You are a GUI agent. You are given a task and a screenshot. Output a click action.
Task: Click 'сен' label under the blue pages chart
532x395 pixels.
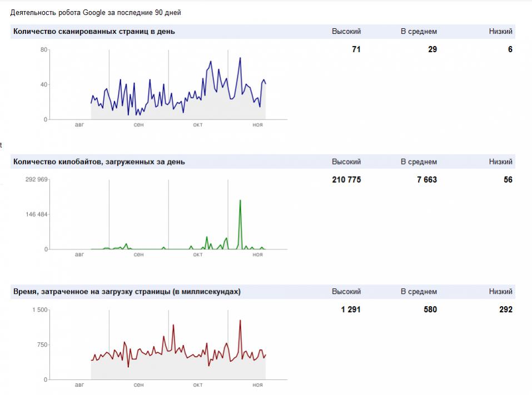(x=138, y=124)
